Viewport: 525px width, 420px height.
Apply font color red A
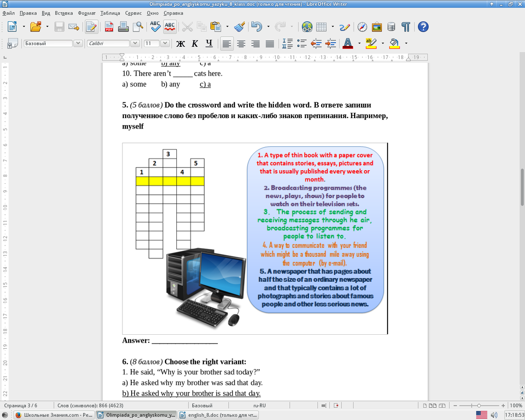[348, 43]
